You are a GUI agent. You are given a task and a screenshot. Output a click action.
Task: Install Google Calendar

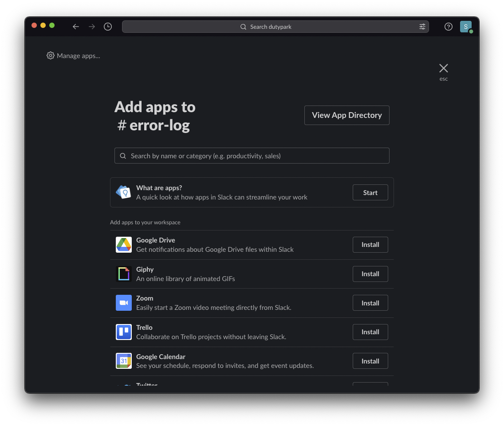coord(370,361)
